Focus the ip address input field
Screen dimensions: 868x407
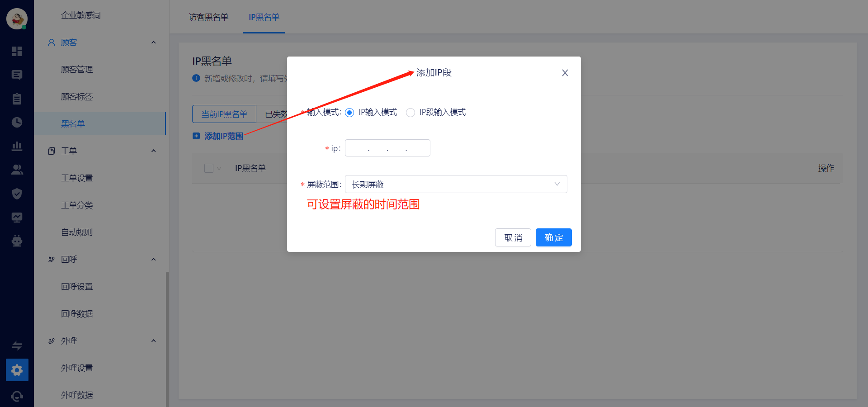tap(387, 148)
